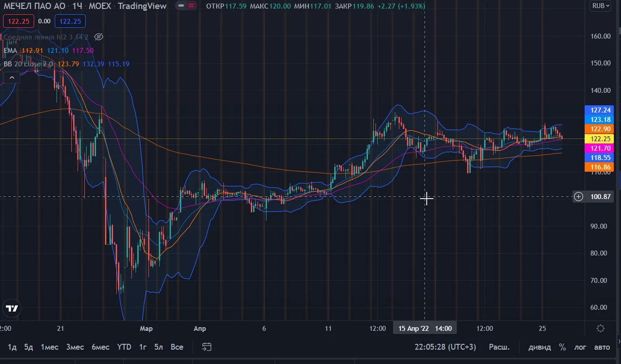Toggle visibility of Средняя линия indicator

tap(99, 37)
